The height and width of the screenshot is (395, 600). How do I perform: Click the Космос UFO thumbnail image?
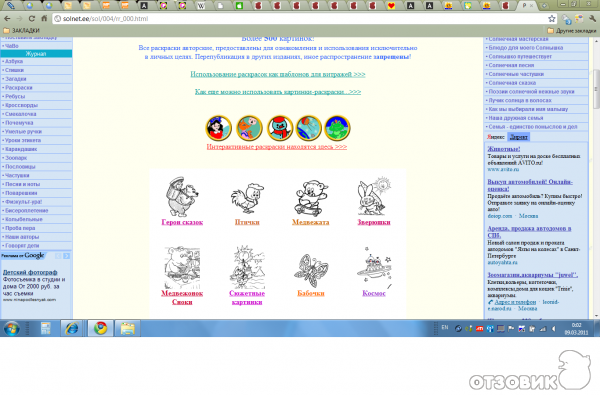(x=374, y=267)
